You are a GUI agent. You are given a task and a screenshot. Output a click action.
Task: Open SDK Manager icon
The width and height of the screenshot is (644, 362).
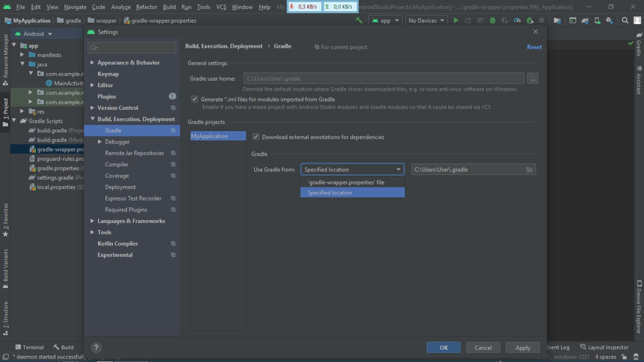tap(609, 21)
